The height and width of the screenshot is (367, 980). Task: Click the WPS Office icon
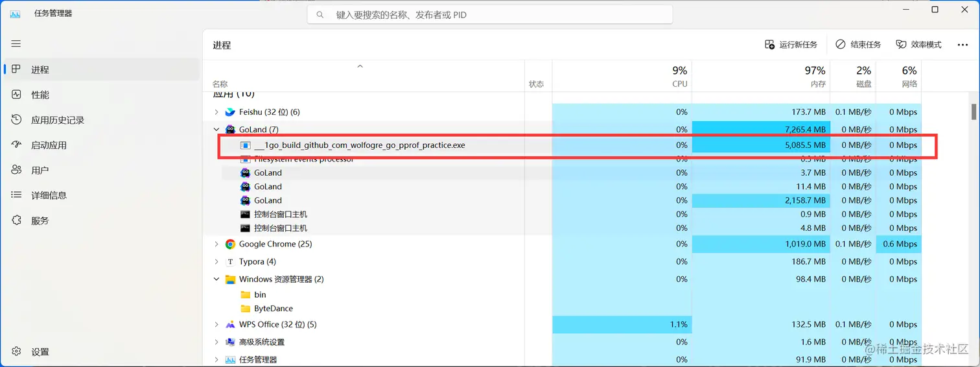(230, 325)
